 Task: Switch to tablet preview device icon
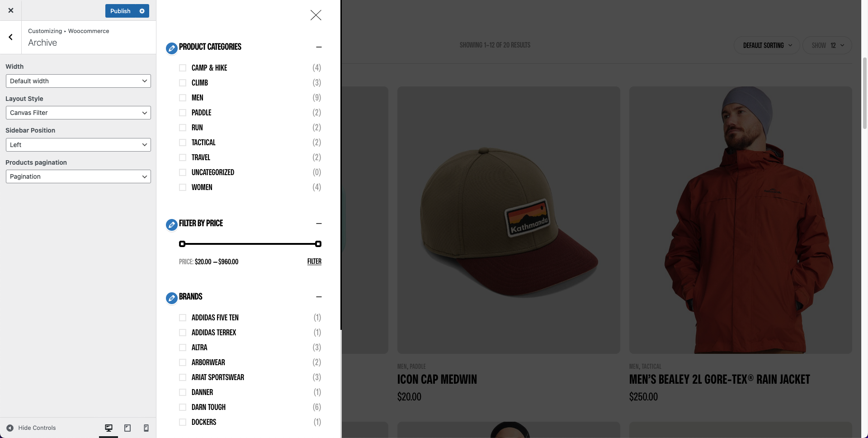click(x=127, y=428)
